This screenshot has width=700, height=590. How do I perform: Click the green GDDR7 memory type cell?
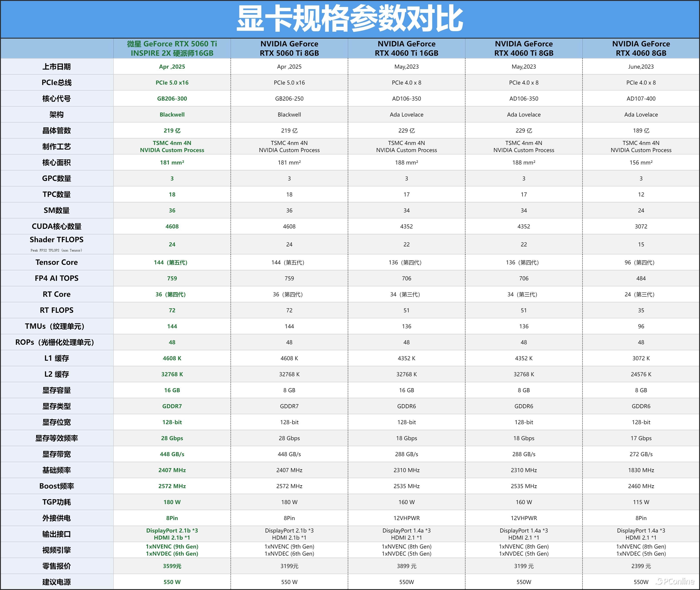[172, 406]
